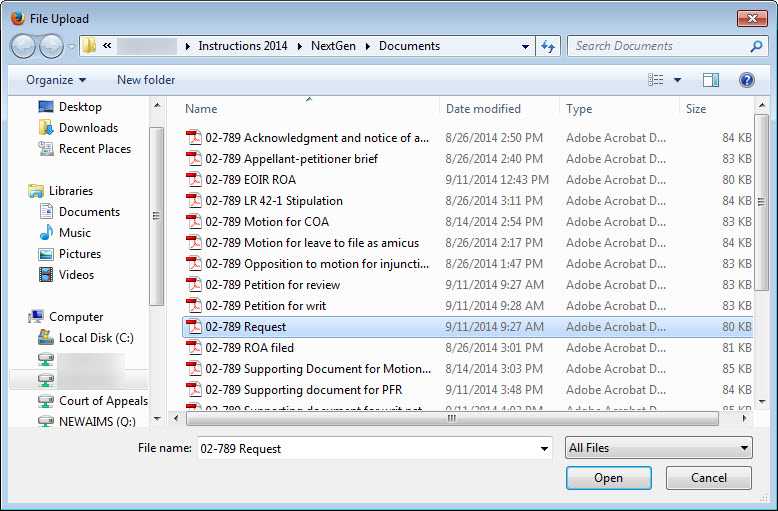Toggle the preview pane icon

pyautogui.click(x=711, y=80)
